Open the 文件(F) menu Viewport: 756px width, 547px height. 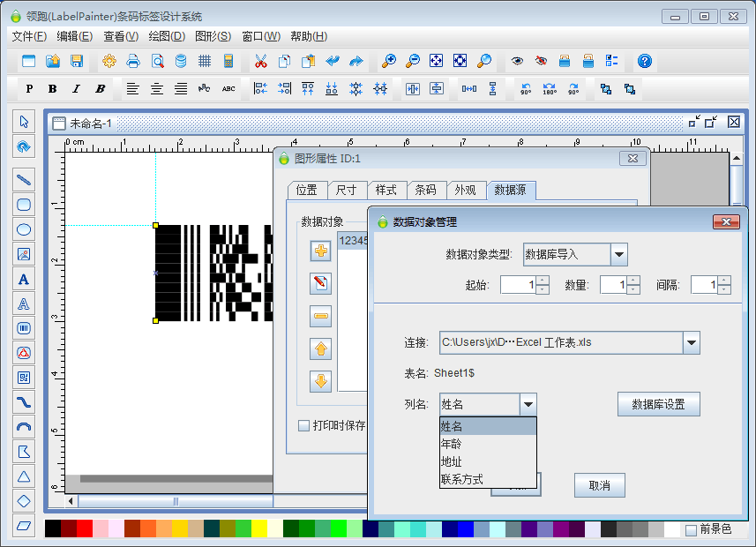click(29, 37)
